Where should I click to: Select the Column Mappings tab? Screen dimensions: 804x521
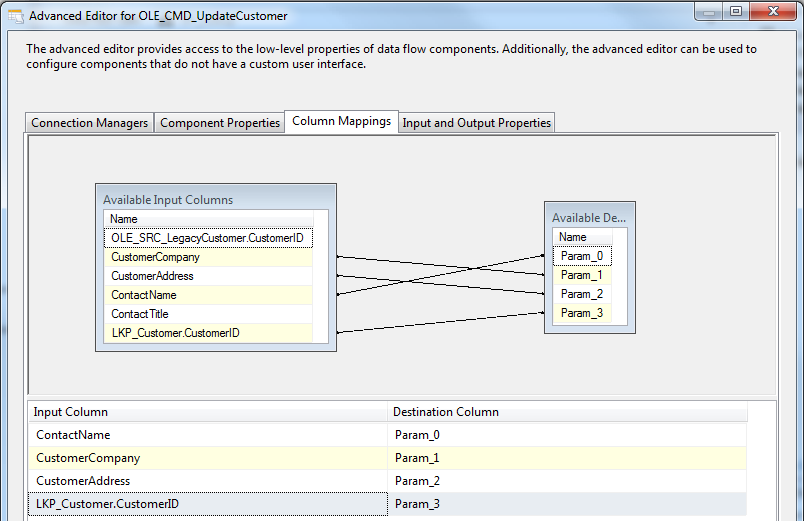pos(341,122)
